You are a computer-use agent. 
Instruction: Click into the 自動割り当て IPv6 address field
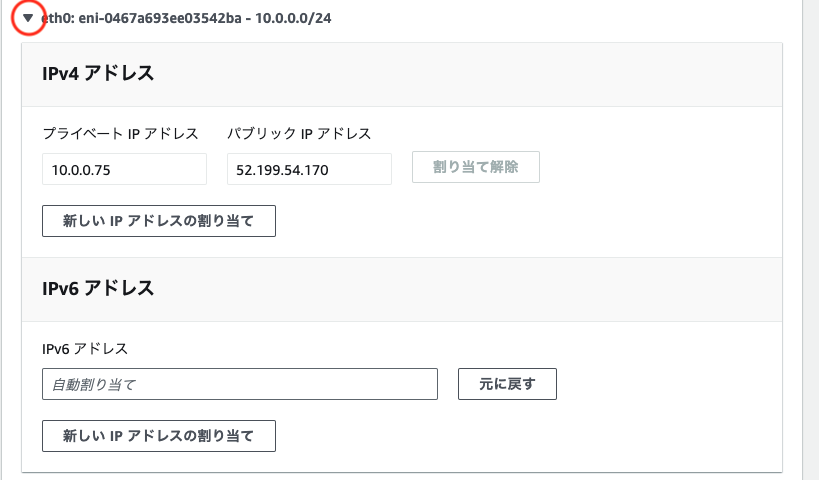(x=240, y=384)
